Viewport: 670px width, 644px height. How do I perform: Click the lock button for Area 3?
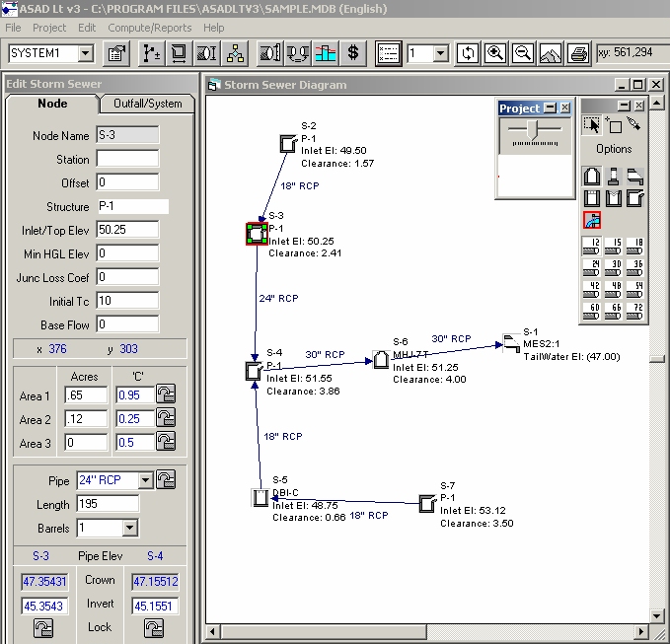point(166,441)
